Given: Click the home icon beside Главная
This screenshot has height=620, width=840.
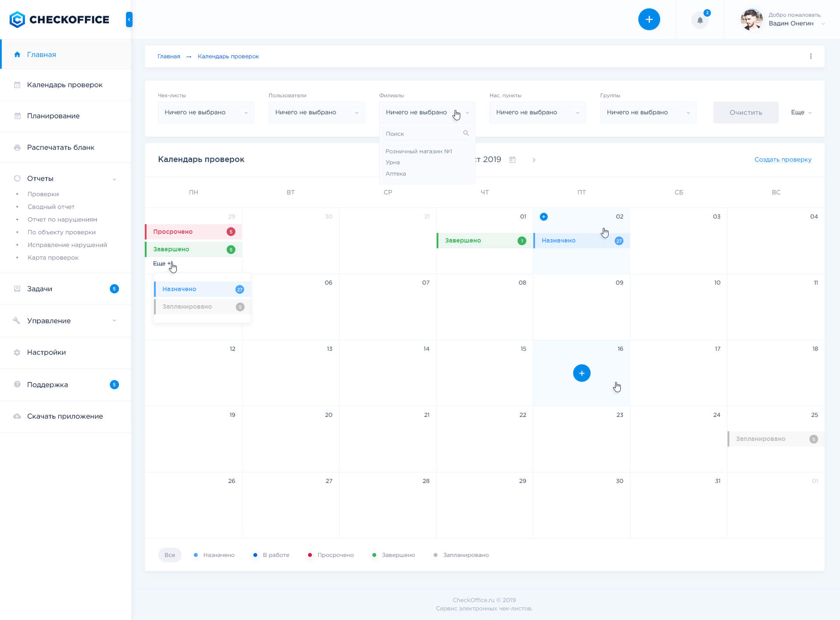Looking at the screenshot, I should pos(17,54).
